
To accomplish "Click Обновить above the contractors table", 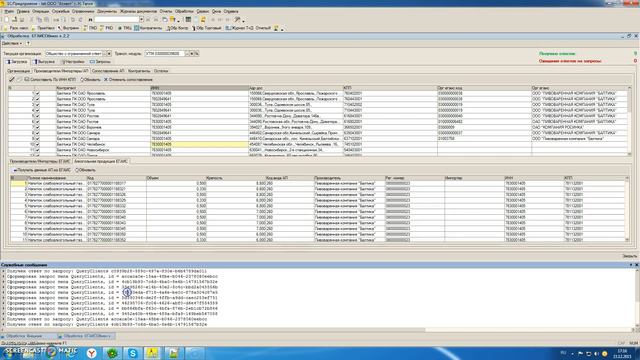I will pyautogui.click(x=90, y=80).
